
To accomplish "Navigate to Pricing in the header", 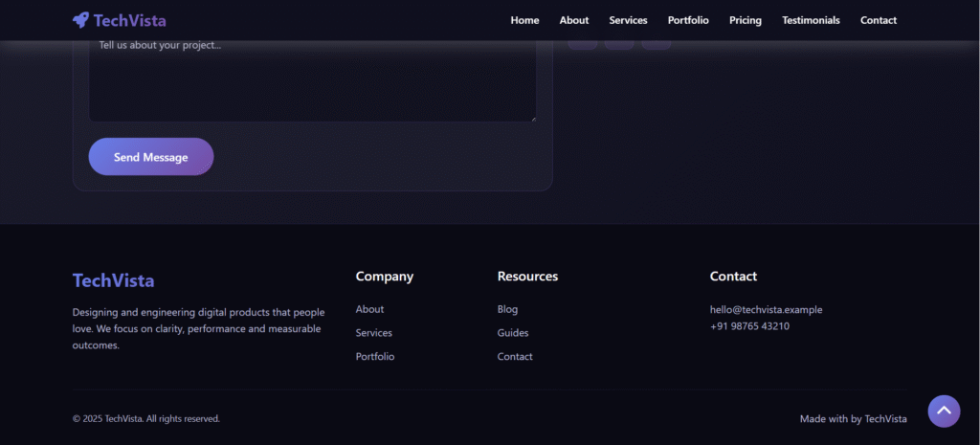I will coord(746,20).
